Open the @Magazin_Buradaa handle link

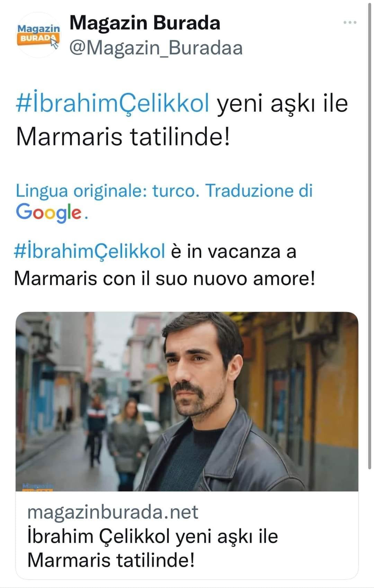tap(156, 48)
